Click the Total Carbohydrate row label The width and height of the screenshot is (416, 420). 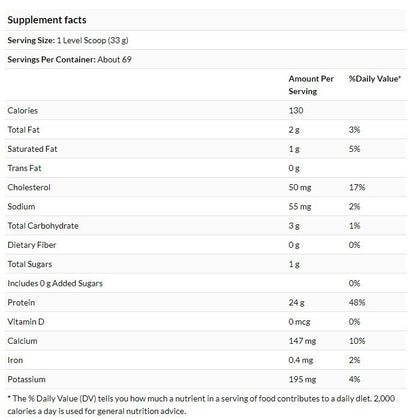(43, 226)
